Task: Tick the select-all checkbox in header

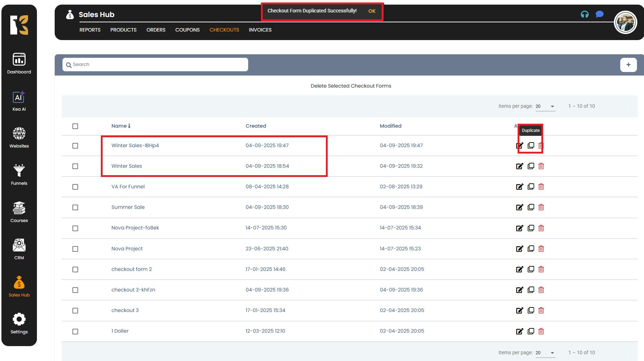Action: [75, 126]
